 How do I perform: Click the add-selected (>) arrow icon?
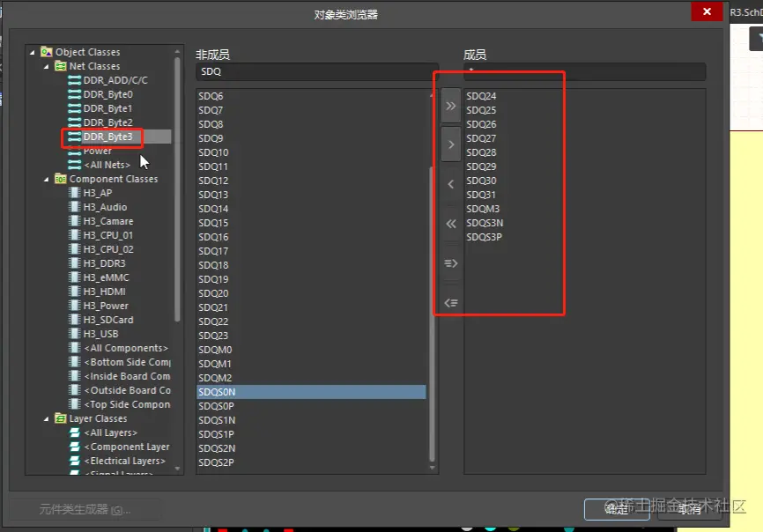[450, 144]
